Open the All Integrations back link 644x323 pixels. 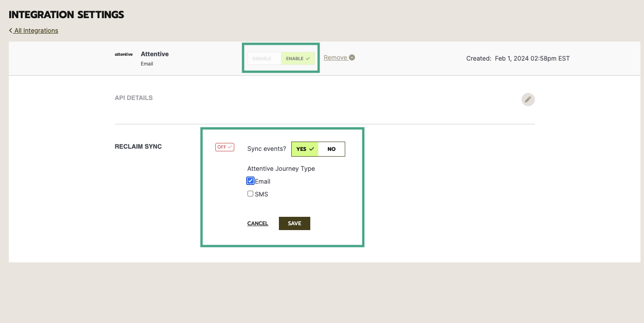[x=34, y=31]
